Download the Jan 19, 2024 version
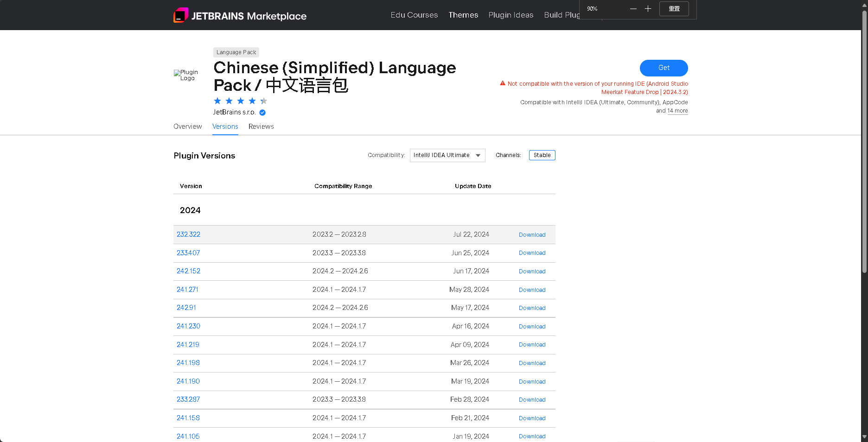Viewport: 868px width, 442px height. [x=532, y=436]
